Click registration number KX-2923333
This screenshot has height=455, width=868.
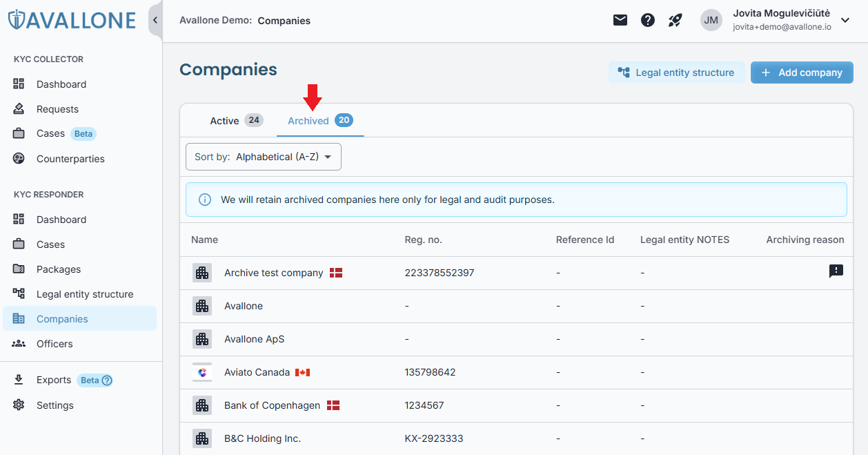coord(434,438)
